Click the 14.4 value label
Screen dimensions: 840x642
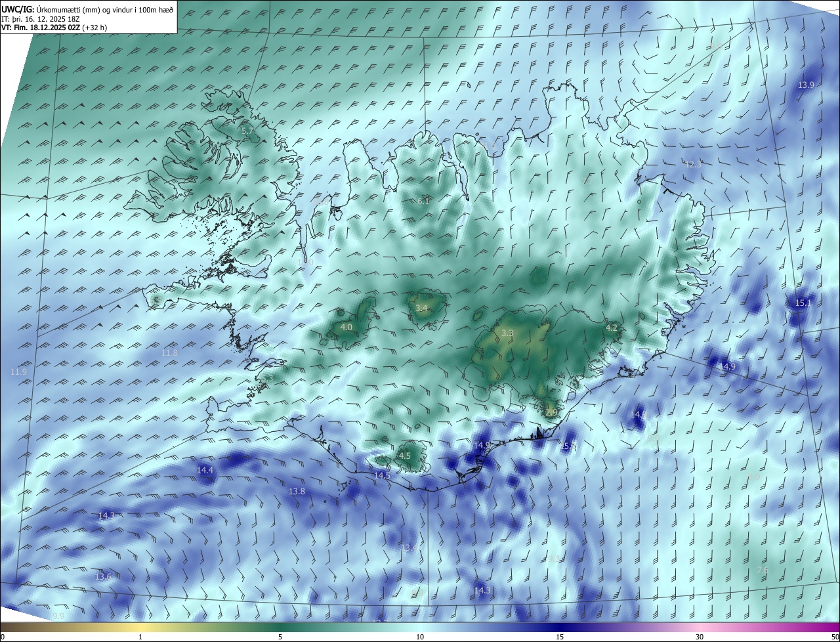coord(205,471)
